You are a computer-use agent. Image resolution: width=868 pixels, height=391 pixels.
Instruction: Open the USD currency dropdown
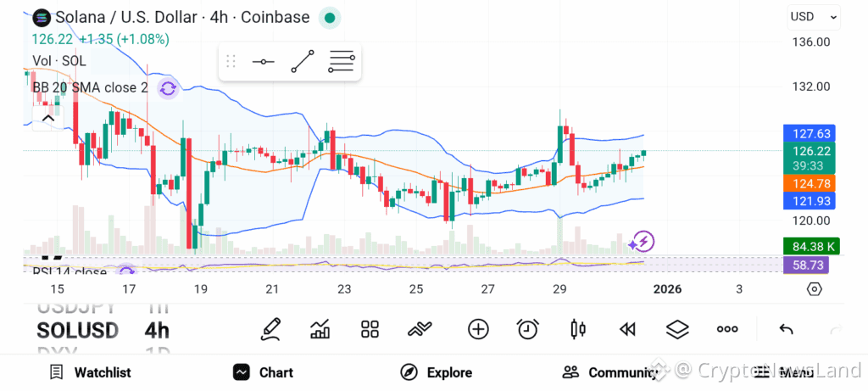pos(814,16)
